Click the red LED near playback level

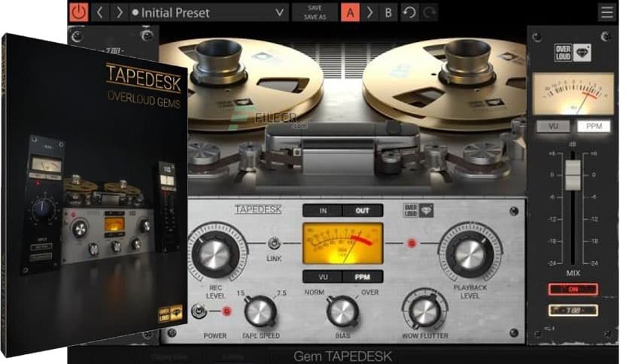411,244
